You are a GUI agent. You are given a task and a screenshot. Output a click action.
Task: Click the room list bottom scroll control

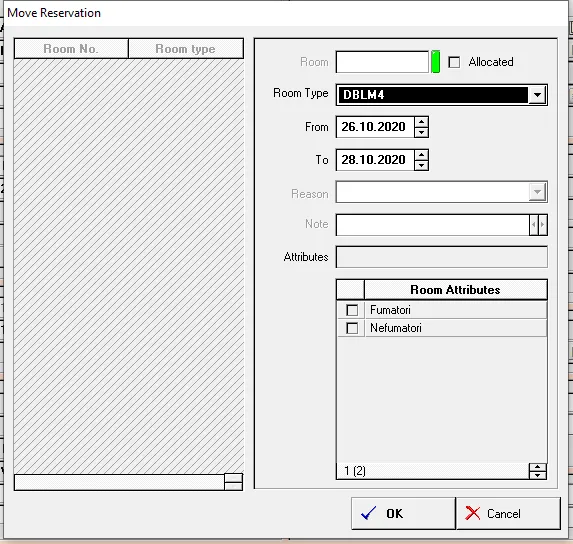(234, 482)
